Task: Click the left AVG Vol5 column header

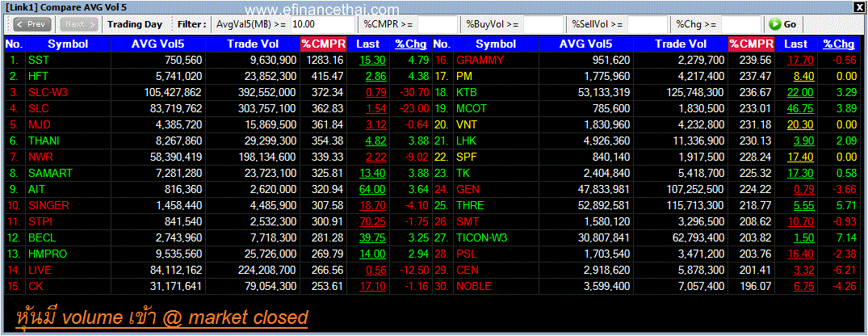Action: (x=157, y=44)
